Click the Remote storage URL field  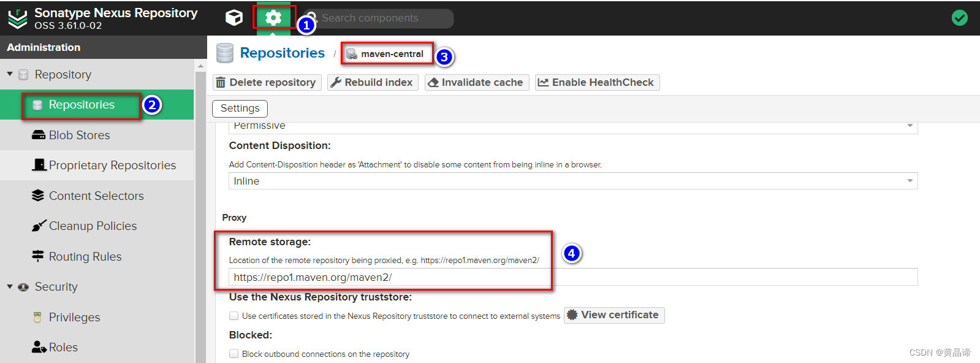573,277
